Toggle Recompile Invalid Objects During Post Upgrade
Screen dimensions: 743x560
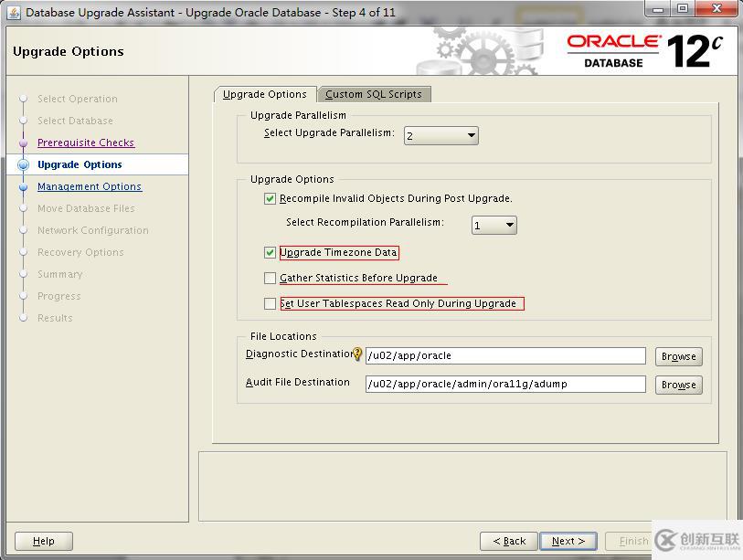click(x=270, y=198)
